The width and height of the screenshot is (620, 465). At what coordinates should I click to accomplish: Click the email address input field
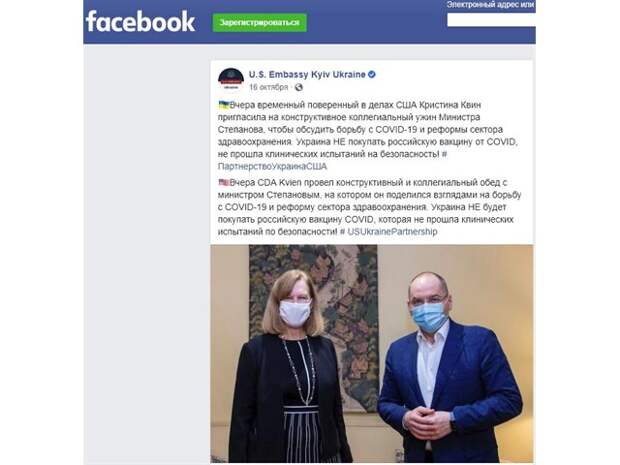(x=491, y=20)
